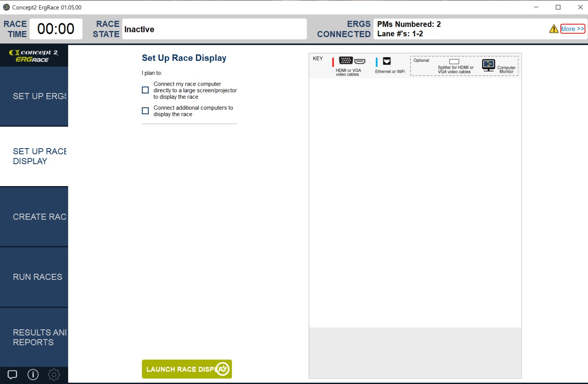Viewport: 588px width, 384px height.
Task: Click PMs Numbered: 2 text
Action: tap(409, 24)
